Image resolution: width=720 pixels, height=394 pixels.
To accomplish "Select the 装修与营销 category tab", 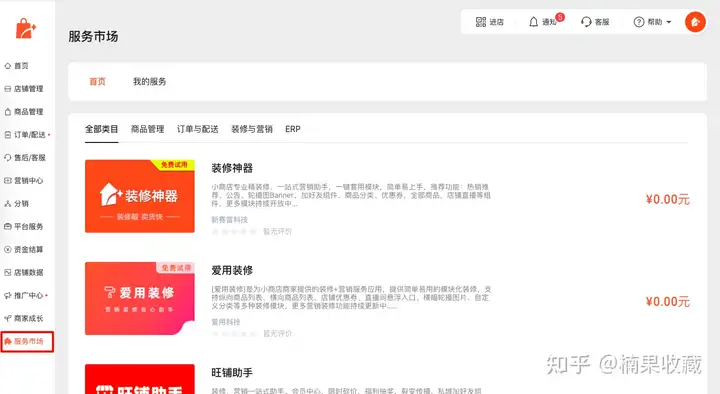I will (x=252, y=129).
